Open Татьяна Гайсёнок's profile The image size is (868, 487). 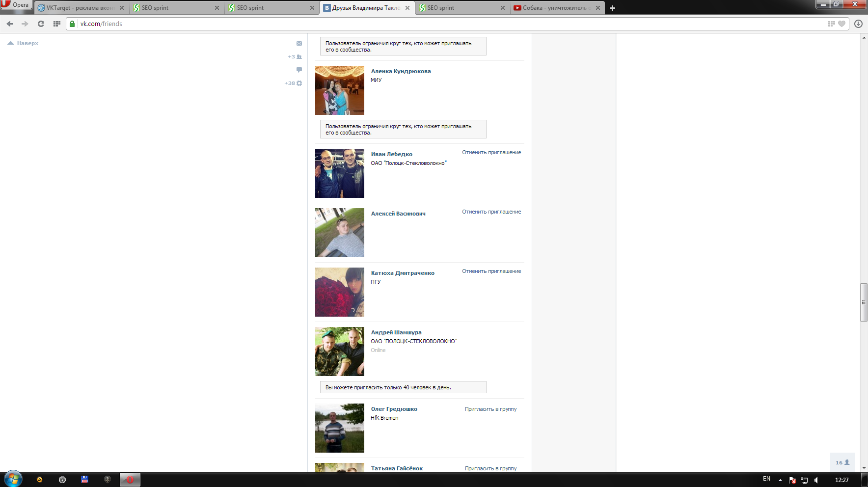(397, 468)
